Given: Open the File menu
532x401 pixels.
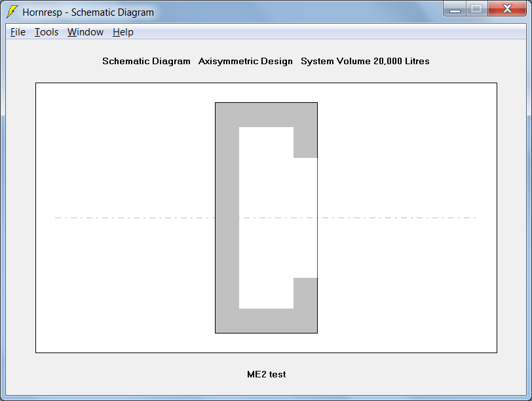Looking at the screenshot, I should click(18, 32).
